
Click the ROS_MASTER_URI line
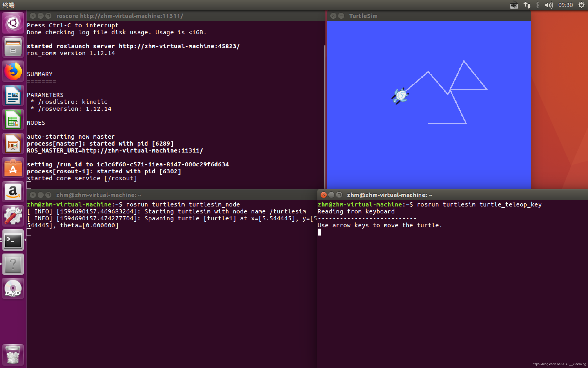115,151
